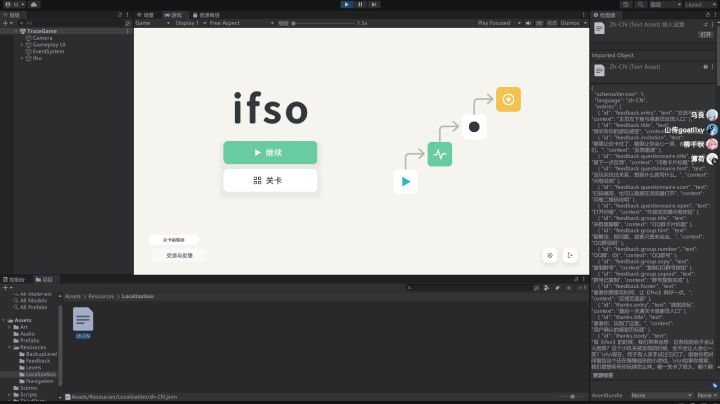Click the Project search by label icon
The height and width of the screenshot is (404, 720).
[x=557, y=288]
